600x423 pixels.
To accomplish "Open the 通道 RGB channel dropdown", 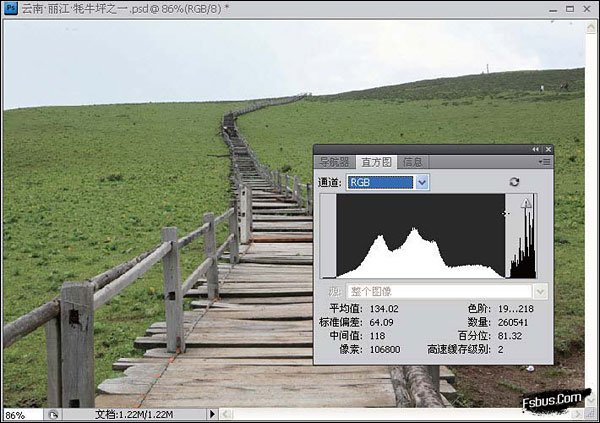I will (422, 182).
